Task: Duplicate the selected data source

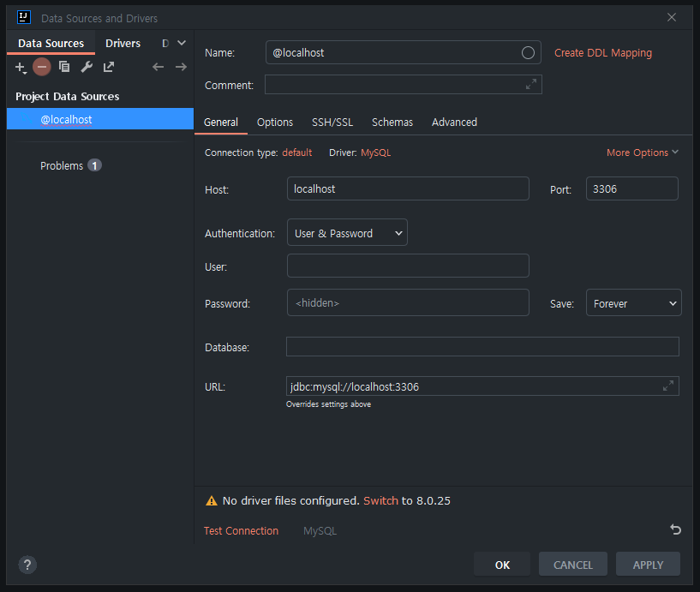Action: pyautogui.click(x=64, y=67)
